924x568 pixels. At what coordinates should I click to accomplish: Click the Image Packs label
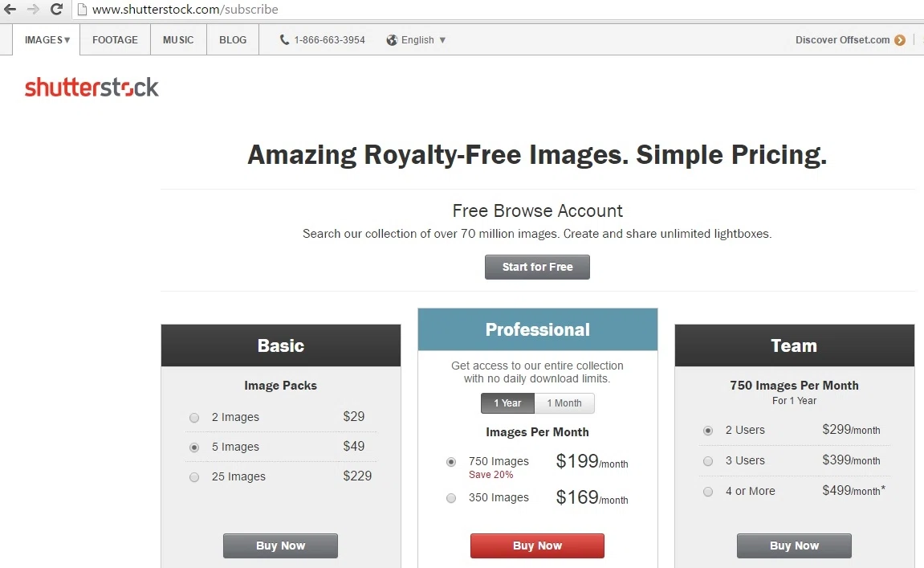pos(280,385)
